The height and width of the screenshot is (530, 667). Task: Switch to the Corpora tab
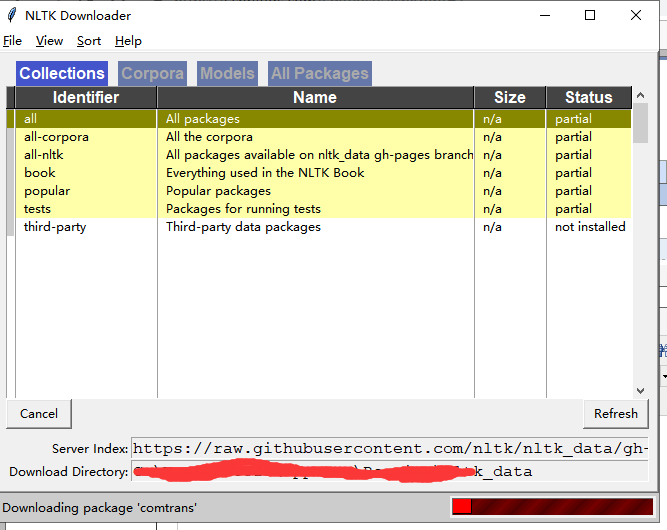pos(152,74)
